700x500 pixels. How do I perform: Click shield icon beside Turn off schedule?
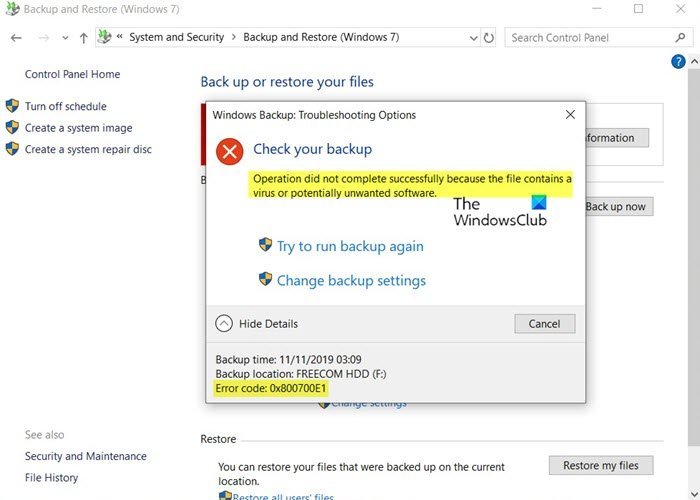[13, 106]
